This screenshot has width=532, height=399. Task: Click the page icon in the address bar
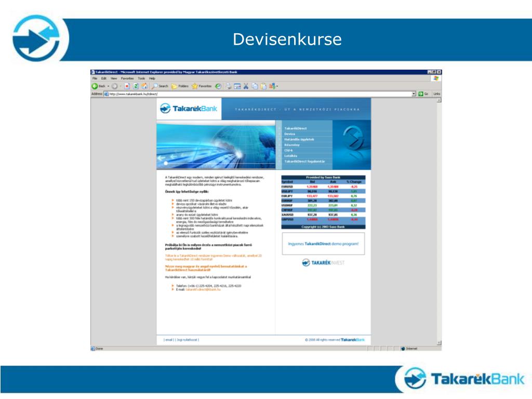tap(106, 94)
